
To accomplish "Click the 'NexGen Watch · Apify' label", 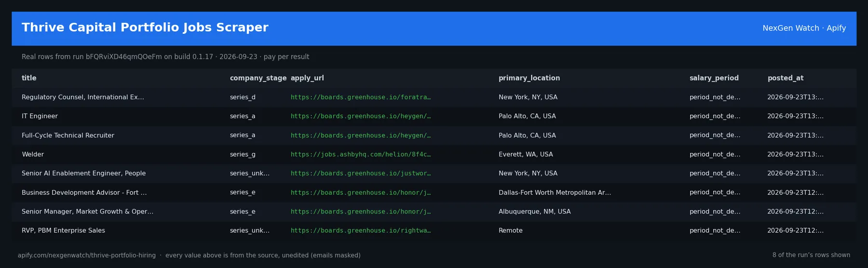I will click(x=804, y=28).
